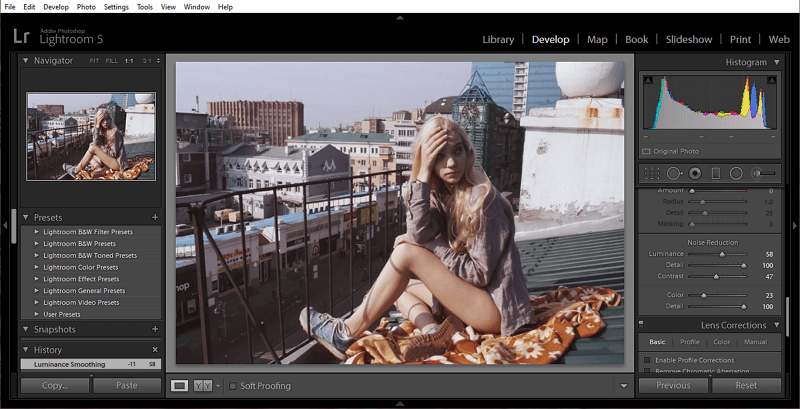
Task: Click the Original Photo label in Histogram
Action: click(x=675, y=151)
